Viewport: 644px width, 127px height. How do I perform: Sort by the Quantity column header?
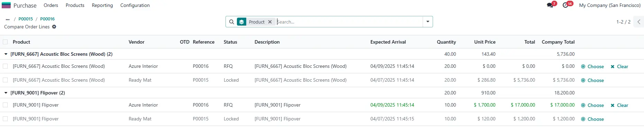pos(446,42)
